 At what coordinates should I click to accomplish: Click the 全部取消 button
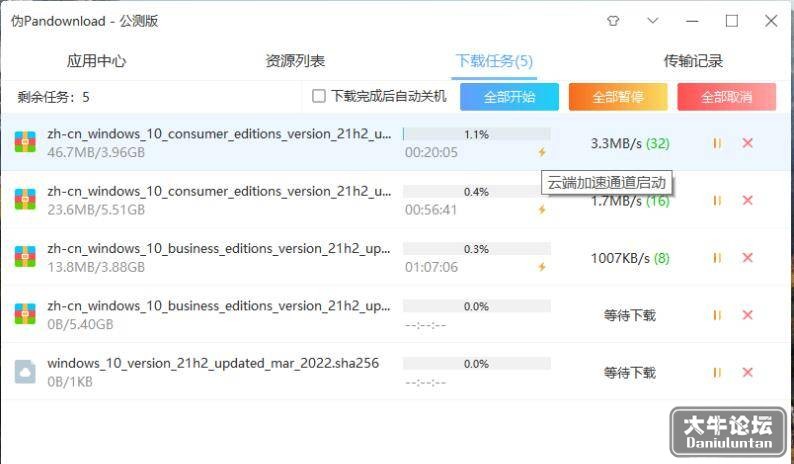tap(727, 97)
